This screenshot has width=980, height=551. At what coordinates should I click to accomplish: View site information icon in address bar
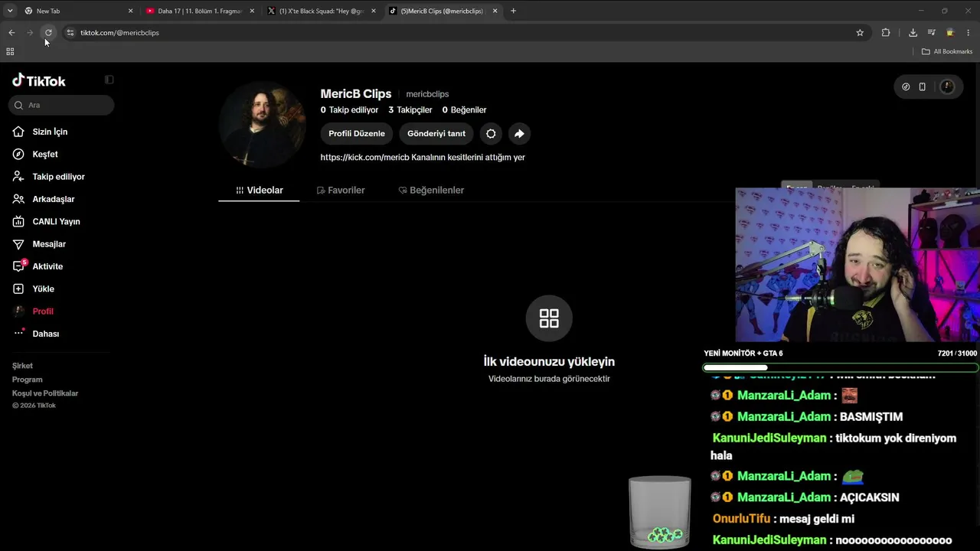tap(70, 33)
